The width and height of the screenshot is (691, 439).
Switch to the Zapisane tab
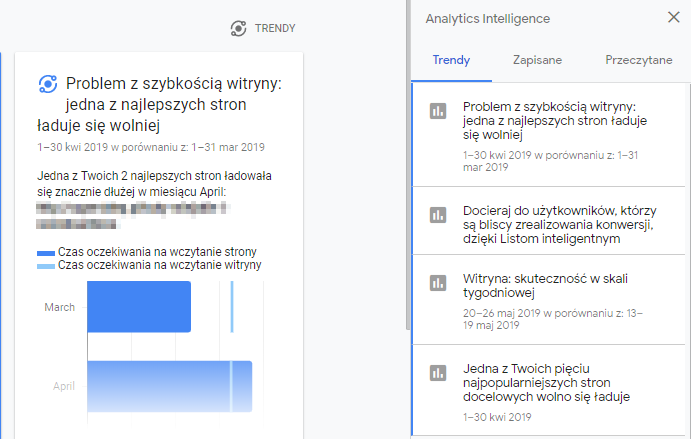pyautogui.click(x=537, y=60)
